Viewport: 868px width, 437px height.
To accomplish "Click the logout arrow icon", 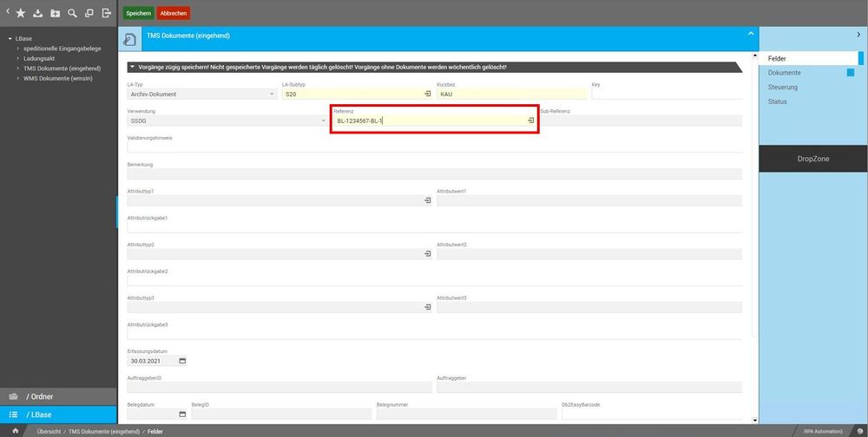I will (107, 13).
